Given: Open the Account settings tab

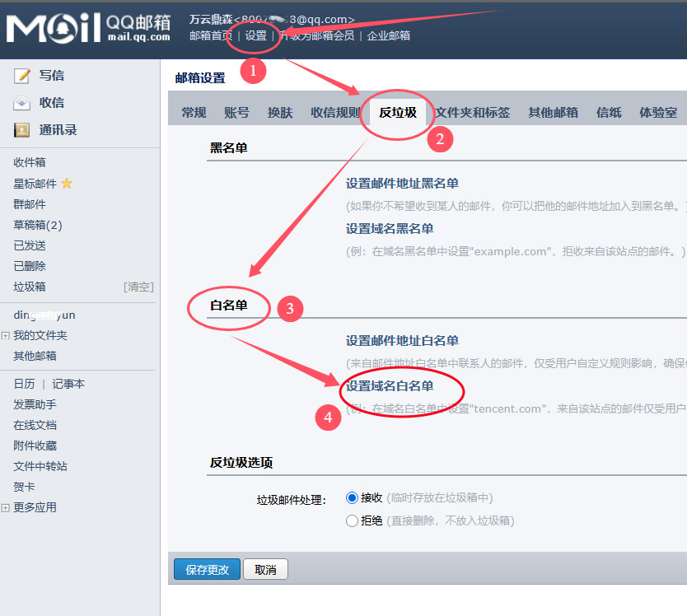Looking at the screenshot, I should 236,113.
